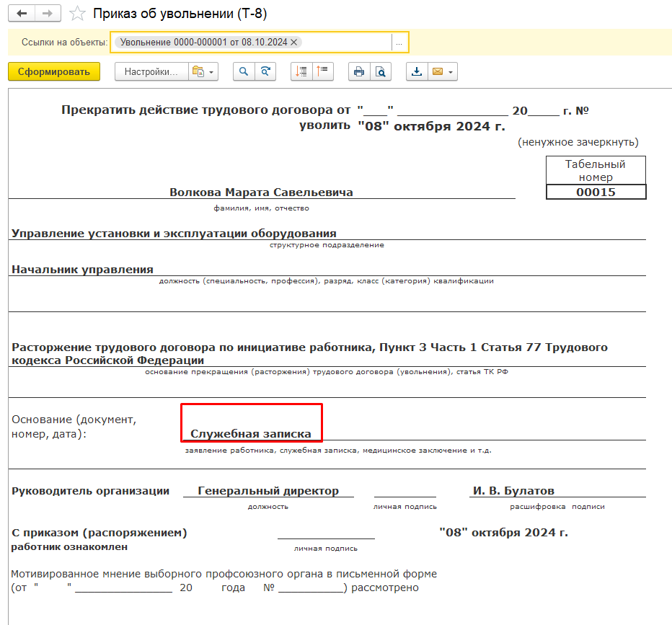The height and width of the screenshot is (625, 672).
Task: Remove the Увольнение 0000-000001 object tag
Action: (x=294, y=42)
